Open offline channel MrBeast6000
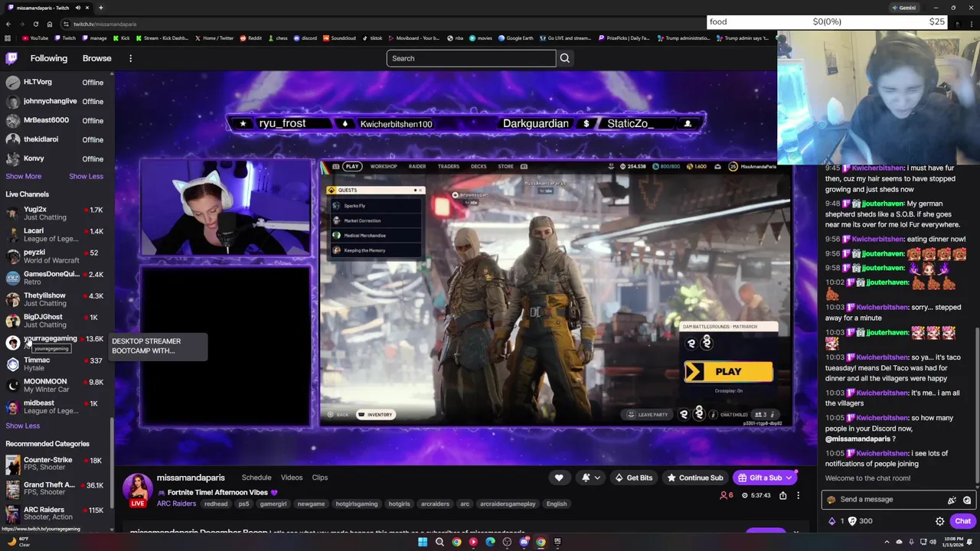 point(55,120)
